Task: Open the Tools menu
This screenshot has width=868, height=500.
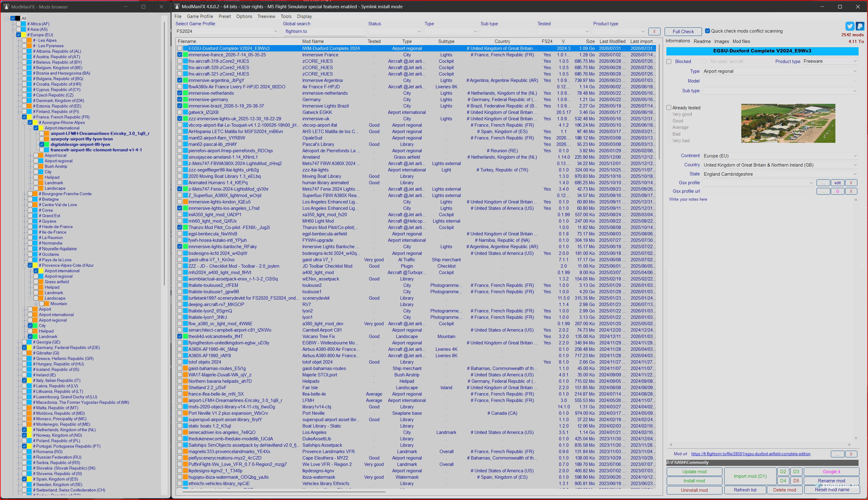Action: point(286,16)
